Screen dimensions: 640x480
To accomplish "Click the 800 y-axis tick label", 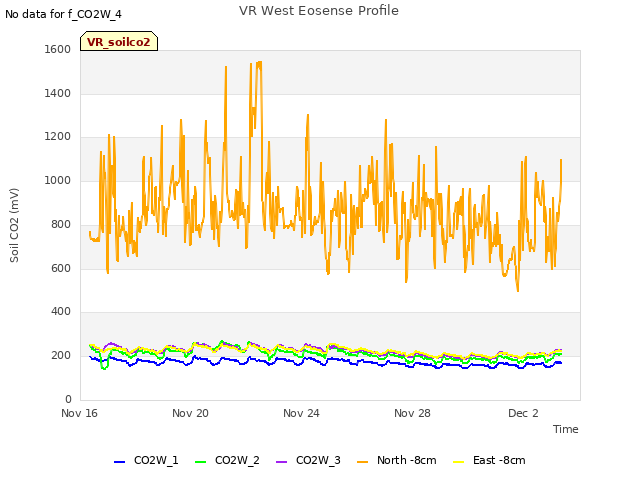I will pyautogui.click(x=61, y=224).
